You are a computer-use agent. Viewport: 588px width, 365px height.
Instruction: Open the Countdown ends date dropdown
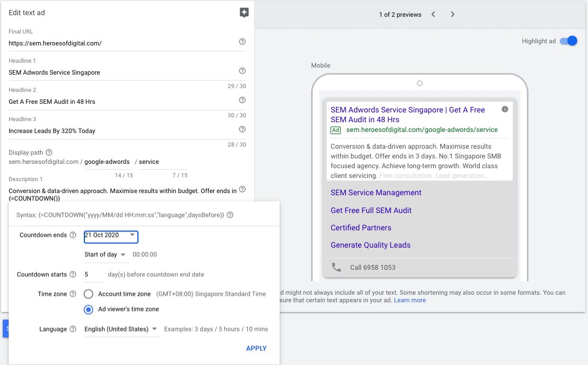111,236
